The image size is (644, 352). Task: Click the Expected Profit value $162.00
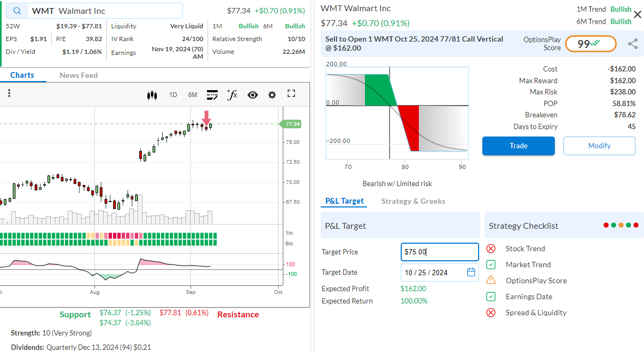pyautogui.click(x=414, y=289)
